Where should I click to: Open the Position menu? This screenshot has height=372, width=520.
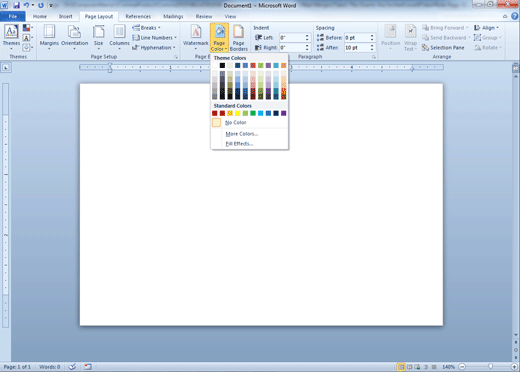[x=390, y=37]
